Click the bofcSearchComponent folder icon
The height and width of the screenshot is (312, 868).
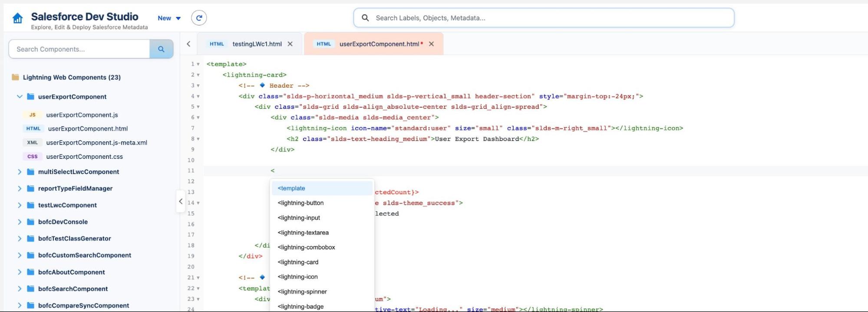[x=30, y=289]
